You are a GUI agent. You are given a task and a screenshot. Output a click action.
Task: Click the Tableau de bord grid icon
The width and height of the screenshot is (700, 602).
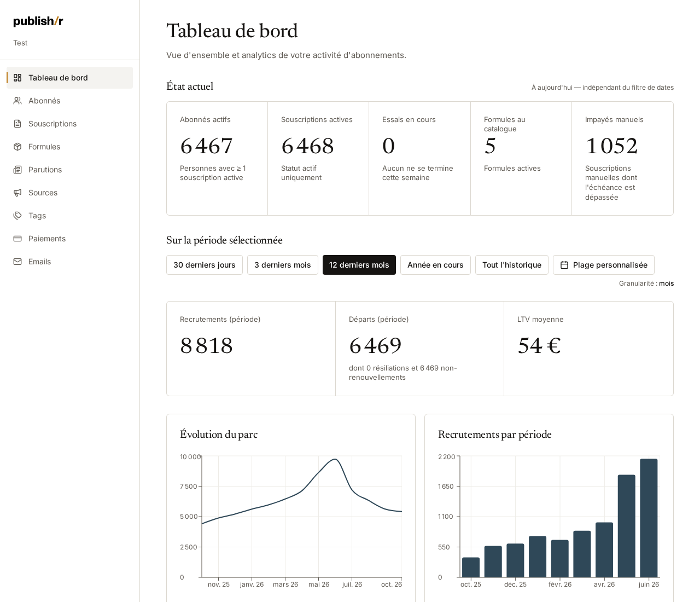click(x=17, y=78)
